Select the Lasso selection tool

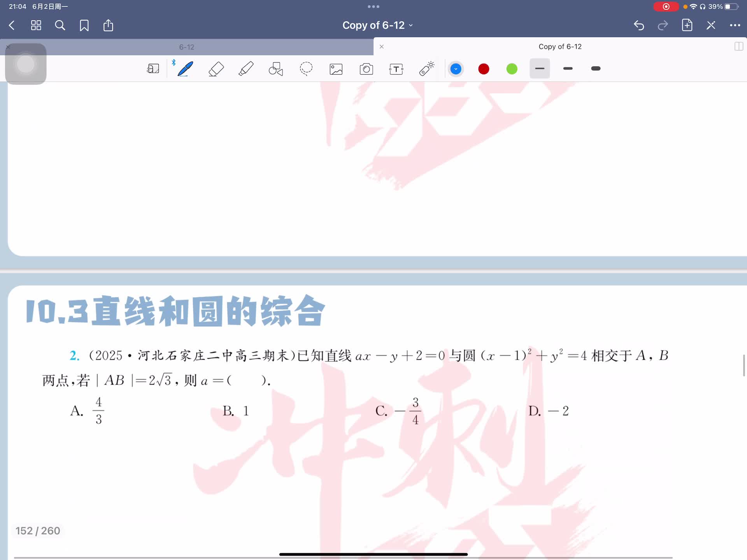pos(306,69)
